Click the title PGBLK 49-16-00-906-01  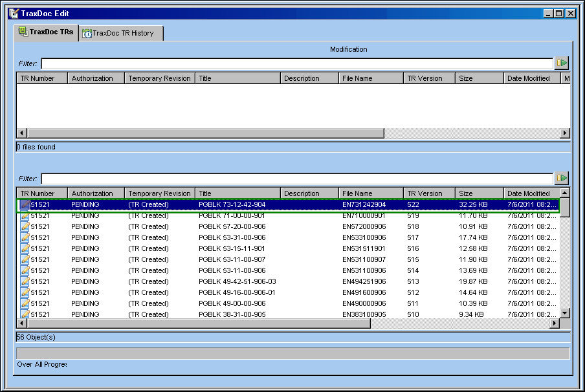click(x=237, y=292)
